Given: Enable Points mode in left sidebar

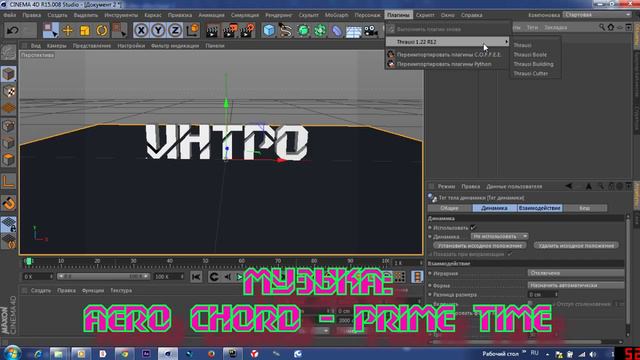Looking at the screenshot, I should (x=9, y=126).
